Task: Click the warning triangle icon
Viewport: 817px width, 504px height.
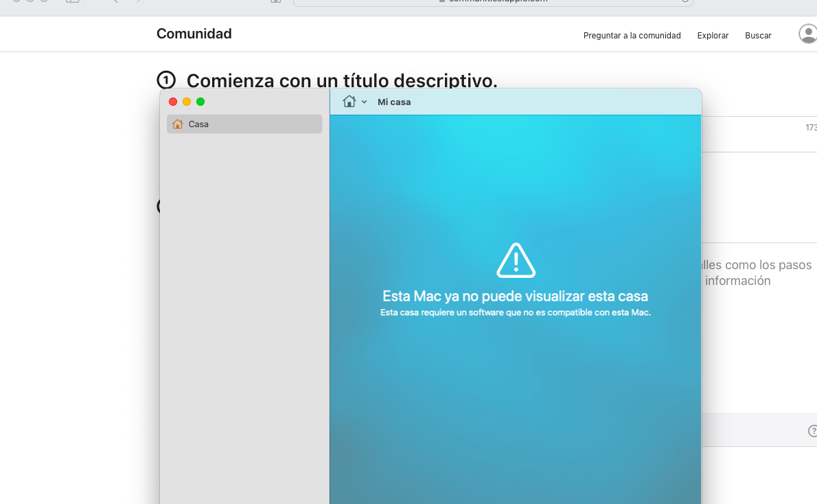Action: pyautogui.click(x=516, y=260)
